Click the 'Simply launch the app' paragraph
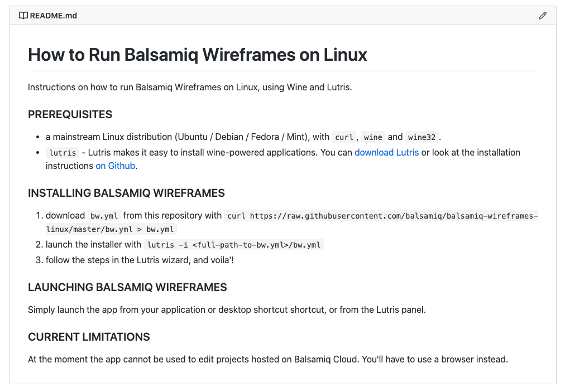The height and width of the screenshot is (392, 565). tap(227, 309)
